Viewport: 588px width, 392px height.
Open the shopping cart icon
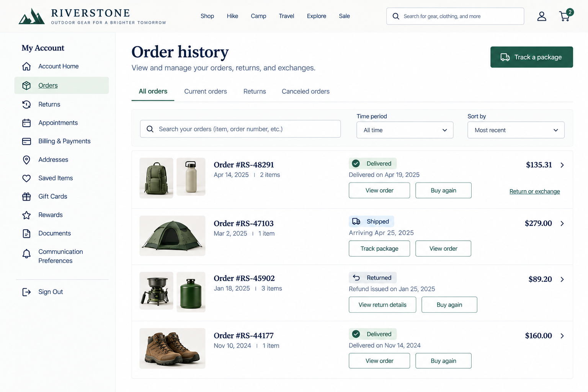click(x=565, y=16)
